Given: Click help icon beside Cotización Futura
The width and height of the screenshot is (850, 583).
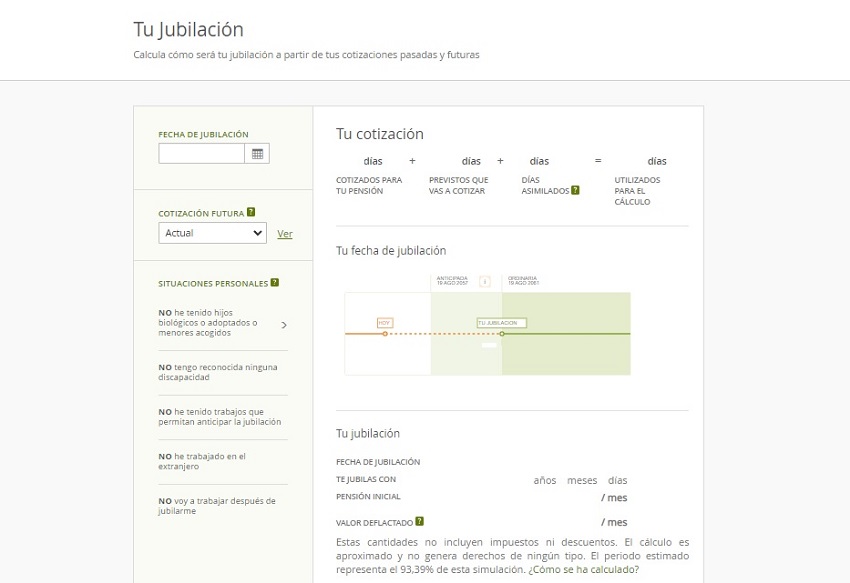Looking at the screenshot, I should [x=251, y=212].
